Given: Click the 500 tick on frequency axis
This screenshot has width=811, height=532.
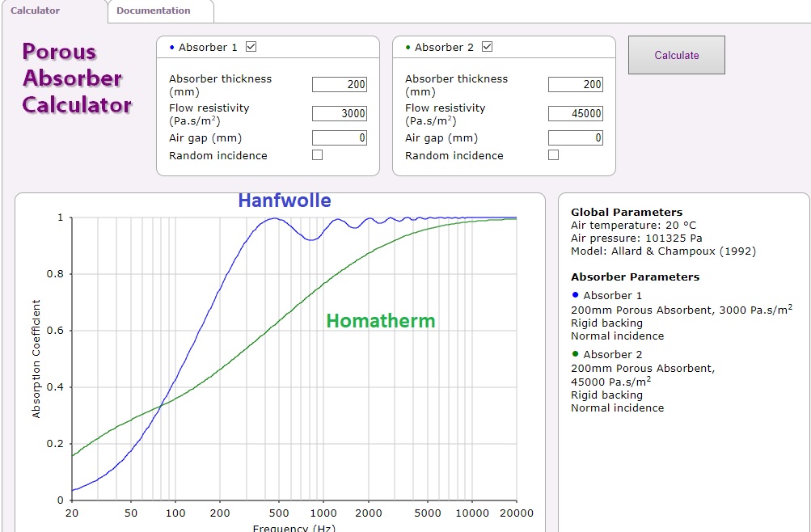Looking at the screenshot, I should click(x=279, y=513).
